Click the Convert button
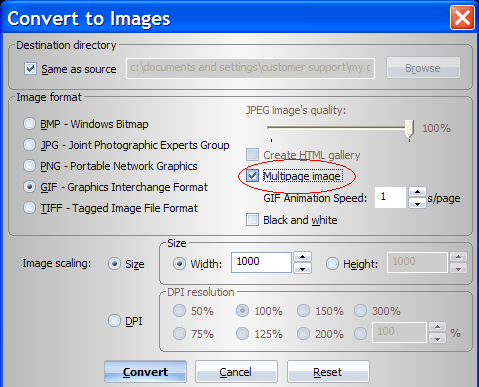 [x=145, y=371]
